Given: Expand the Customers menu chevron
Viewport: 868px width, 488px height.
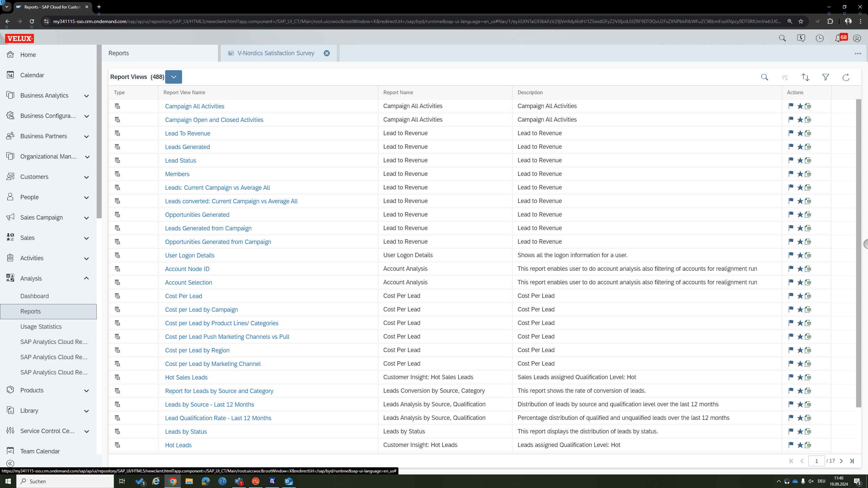Looking at the screenshot, I should 86,177.
